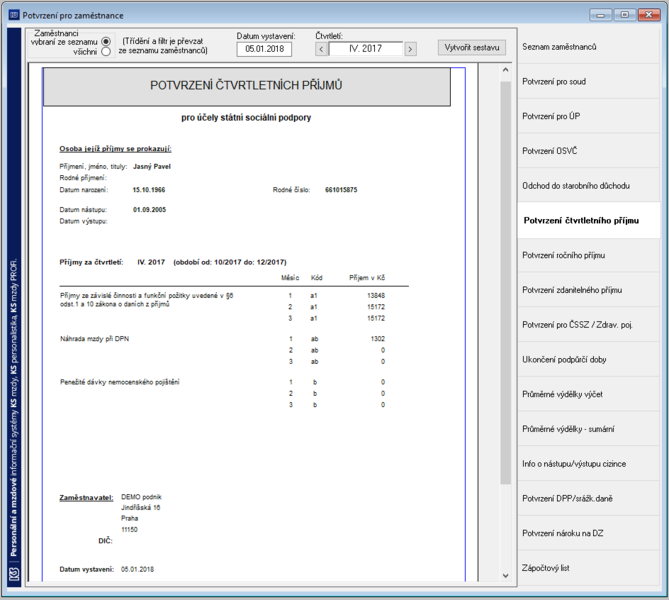Open Potvrzení DPP/srážk.daně

(x=589, y=498)
